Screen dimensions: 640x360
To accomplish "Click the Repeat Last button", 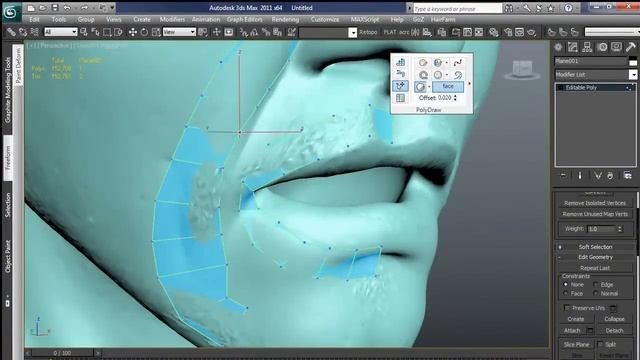I will tap(595, 268).
